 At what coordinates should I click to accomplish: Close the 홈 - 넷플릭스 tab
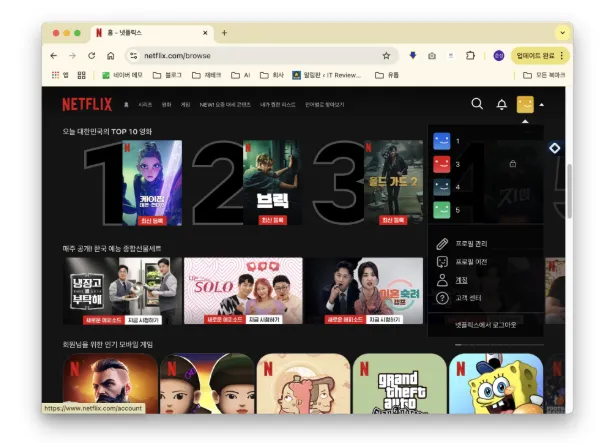[x=205, y=33]
